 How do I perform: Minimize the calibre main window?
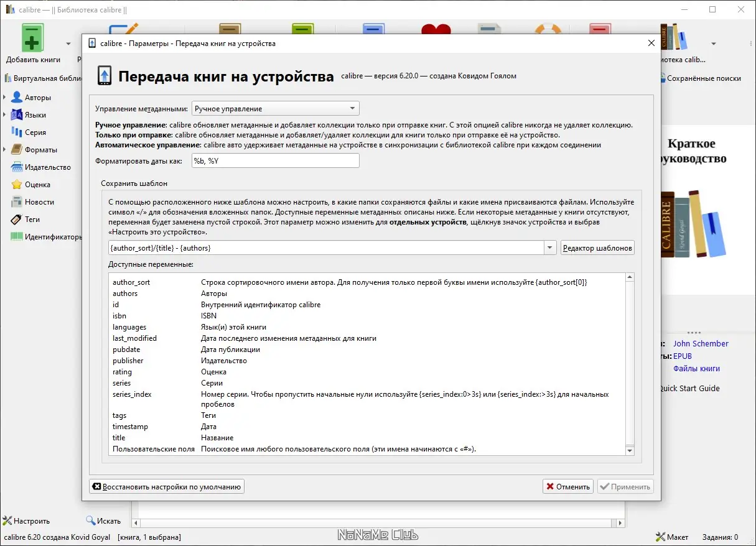click(684, 9)
